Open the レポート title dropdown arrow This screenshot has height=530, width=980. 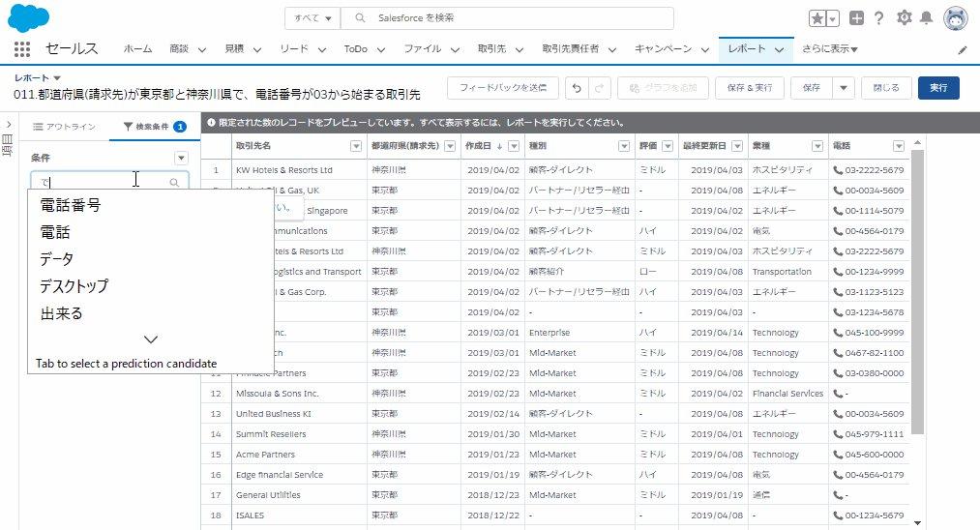point(57,78)
